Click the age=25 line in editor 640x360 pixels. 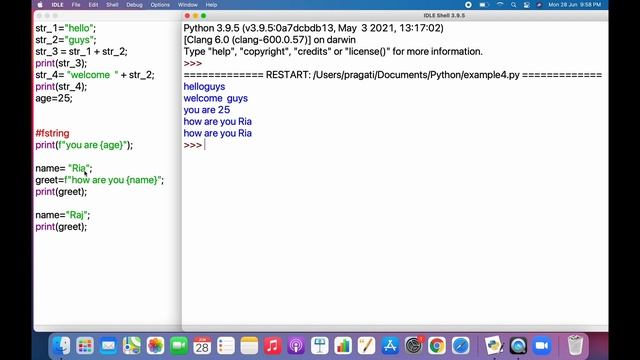[54, 98]
